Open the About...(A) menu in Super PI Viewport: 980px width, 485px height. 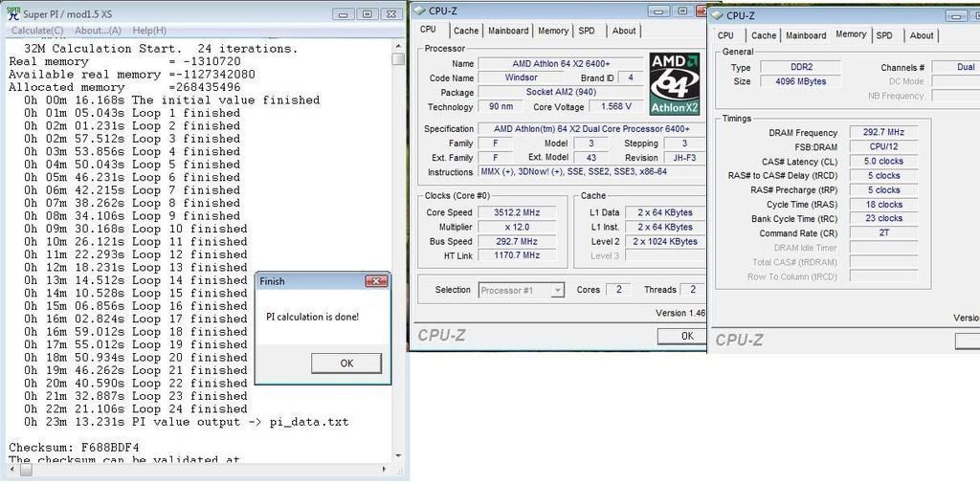(x=98, y=30)
